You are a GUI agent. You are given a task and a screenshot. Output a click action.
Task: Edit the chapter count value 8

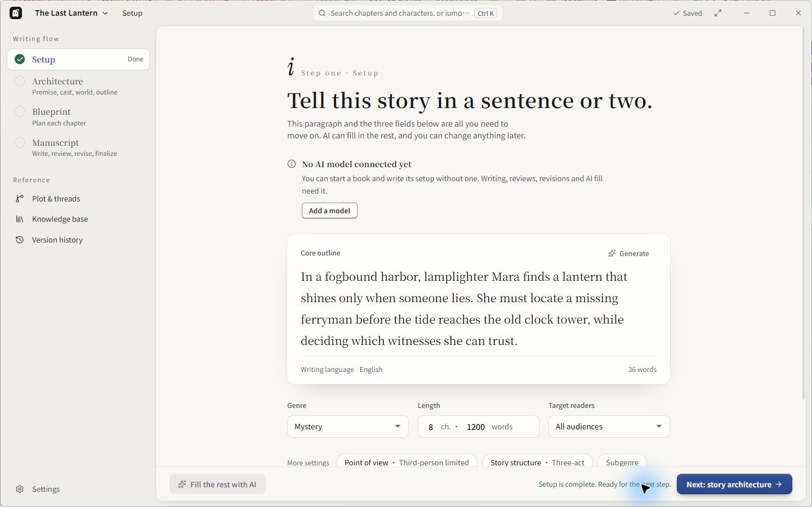(431, 427)
